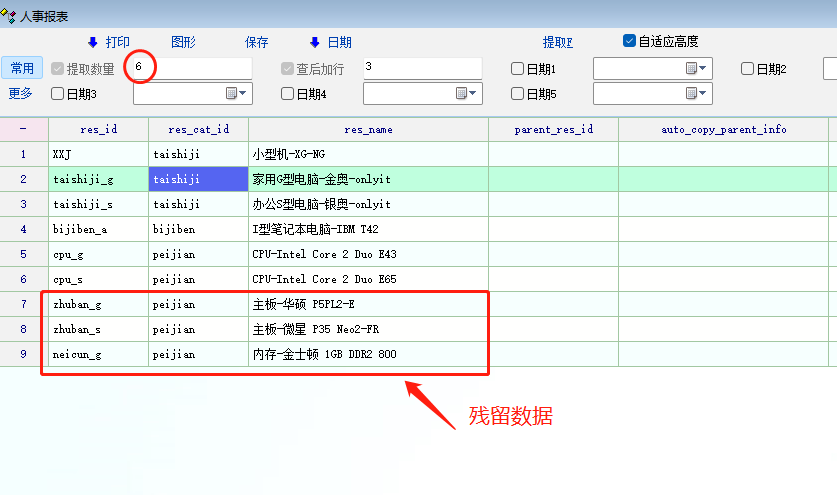Switch to the 更多 tab
The height and width of the screenshot is (495, 837).
click(21, 93)
